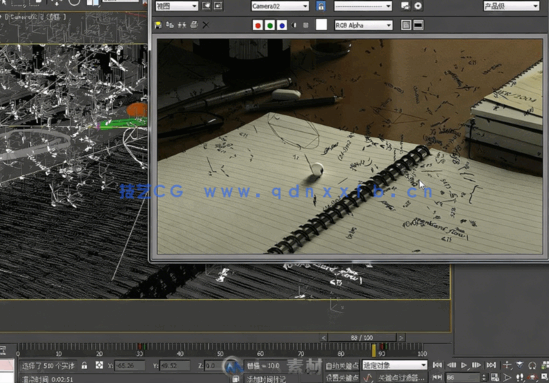Click the frame field spinner arrows
This screenshot has height=383, width=549.
(484, 378)
